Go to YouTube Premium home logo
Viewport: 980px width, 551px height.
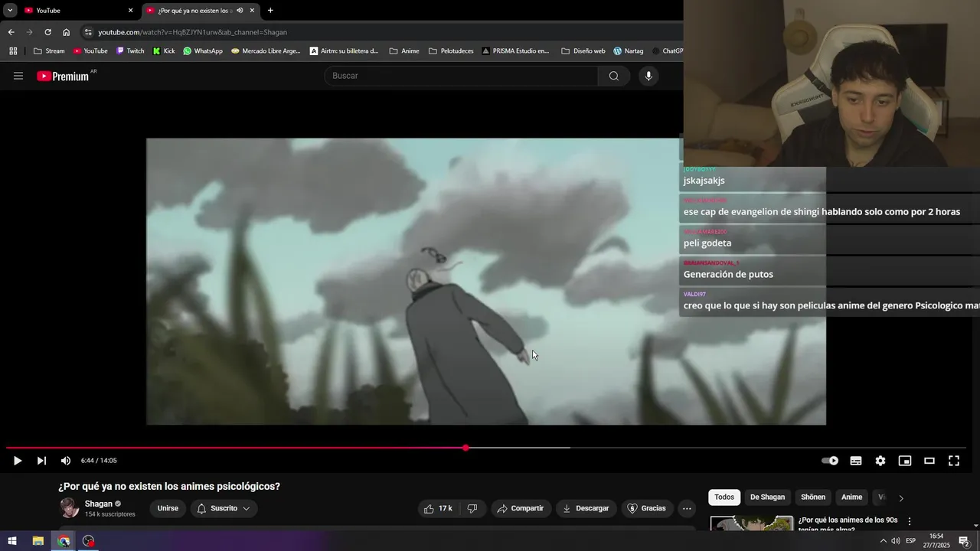pos(63,76)
